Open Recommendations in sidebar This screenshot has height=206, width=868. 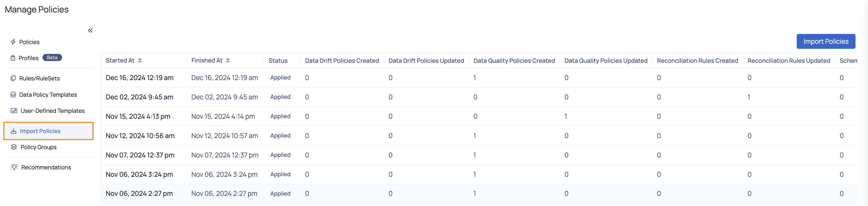(x=46, y=167)
